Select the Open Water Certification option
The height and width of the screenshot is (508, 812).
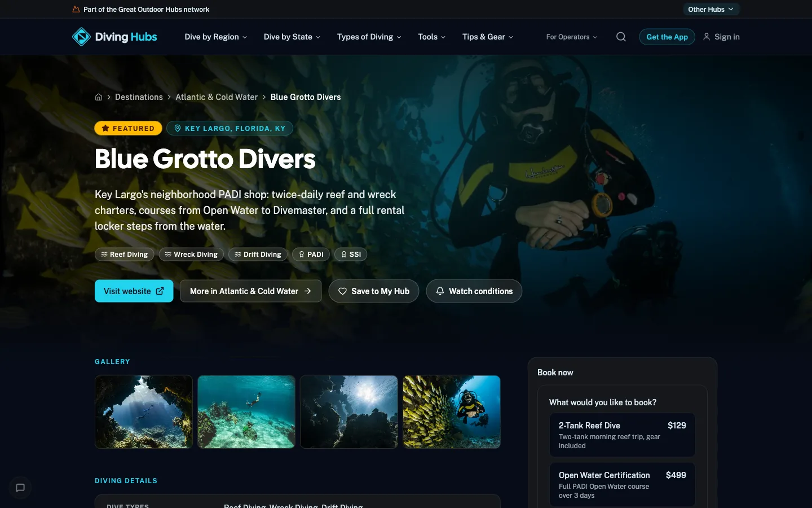[623, 485]
